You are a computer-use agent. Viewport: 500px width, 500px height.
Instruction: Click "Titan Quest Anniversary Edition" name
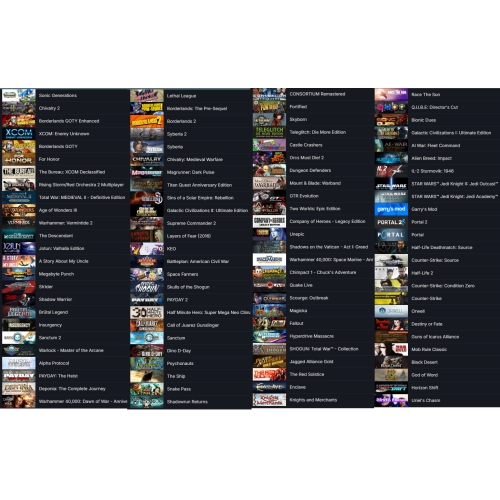pyautogui.click(x=199, y=185)
